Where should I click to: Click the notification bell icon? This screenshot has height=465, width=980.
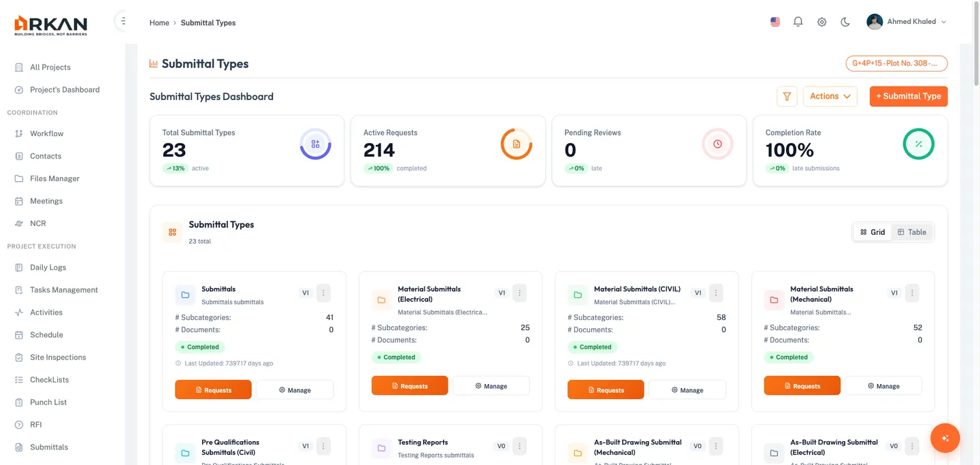pos(798,22)
